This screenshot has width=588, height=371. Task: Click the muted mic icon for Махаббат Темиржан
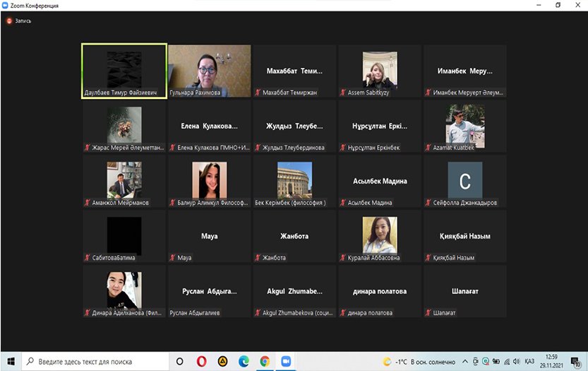coord(258,93)
